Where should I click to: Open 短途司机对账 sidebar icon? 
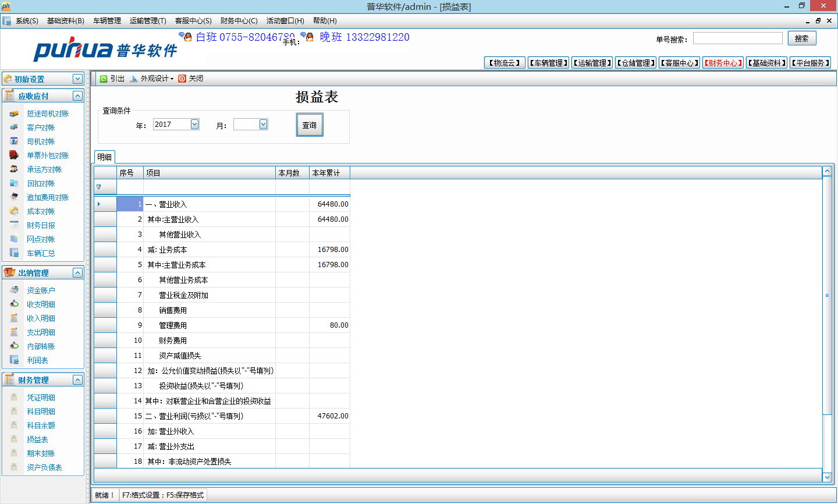point(14,114)
